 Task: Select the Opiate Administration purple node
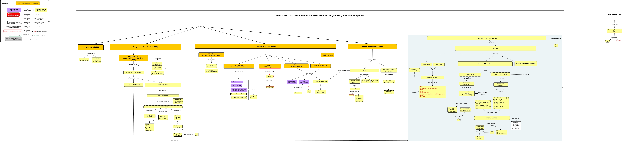tap(303, 82)
